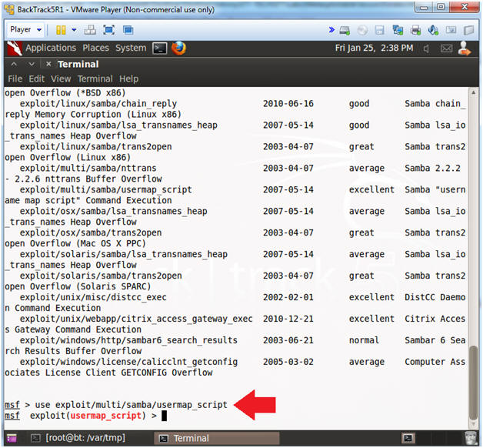Click exploit/windows/license/calicclnt_getconfig text
483x448 pixels.
(x=128, y=362)
